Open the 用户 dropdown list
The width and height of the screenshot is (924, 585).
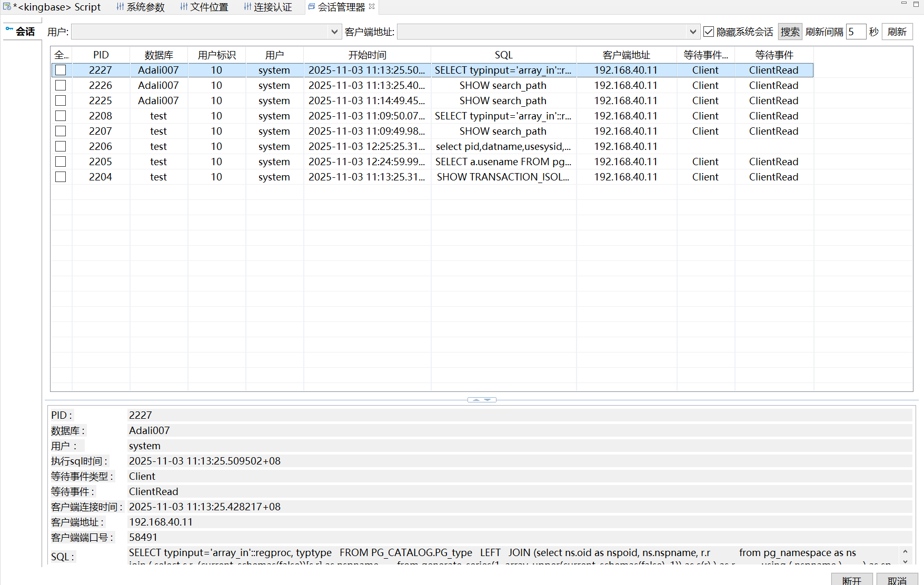tap(334, 32)
